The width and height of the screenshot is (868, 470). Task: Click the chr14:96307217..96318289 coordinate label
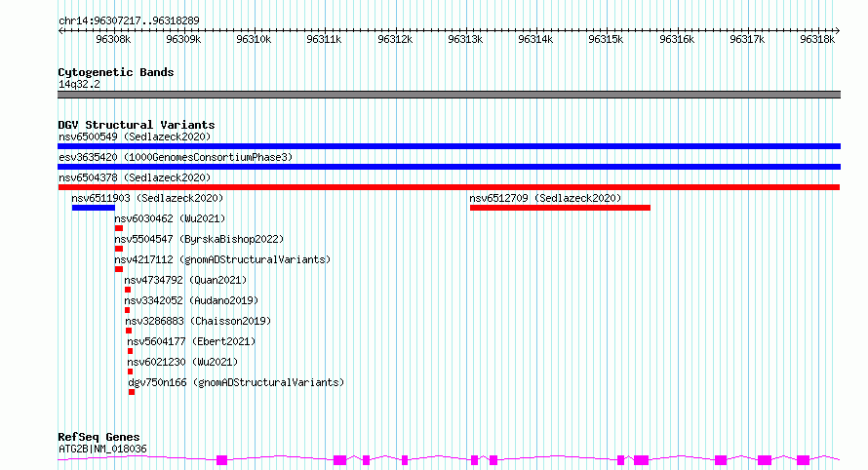129,21
